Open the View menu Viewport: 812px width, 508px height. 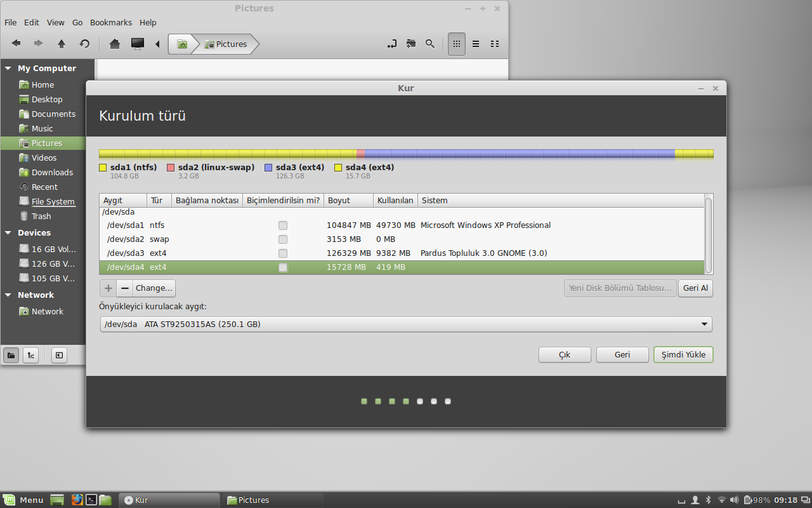tap(56, 22)
